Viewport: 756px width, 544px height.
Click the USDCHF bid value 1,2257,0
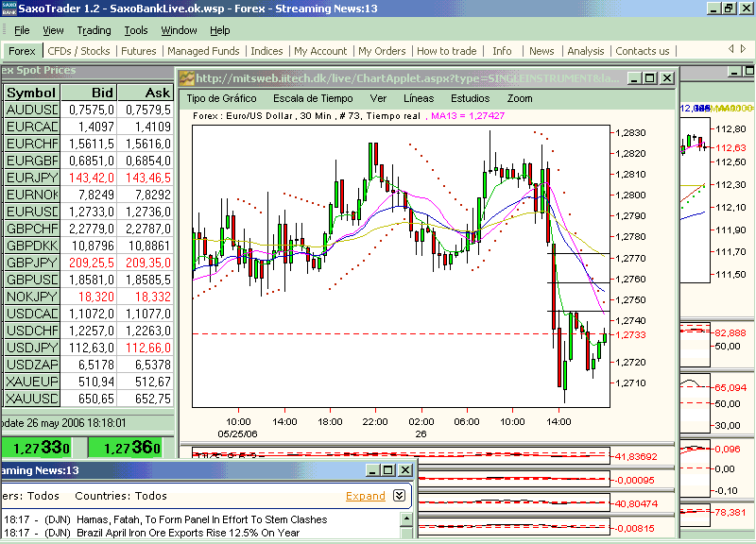(x=92, y=331)
